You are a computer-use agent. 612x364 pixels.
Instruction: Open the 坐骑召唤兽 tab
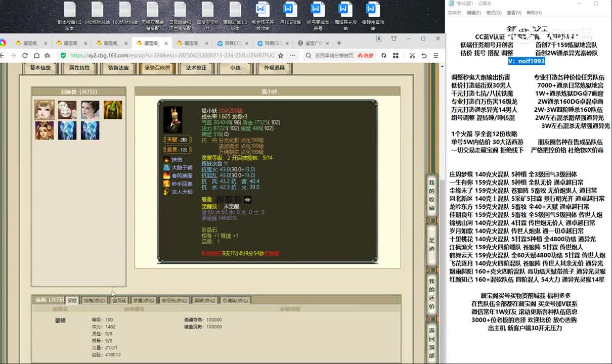[157, 68]
